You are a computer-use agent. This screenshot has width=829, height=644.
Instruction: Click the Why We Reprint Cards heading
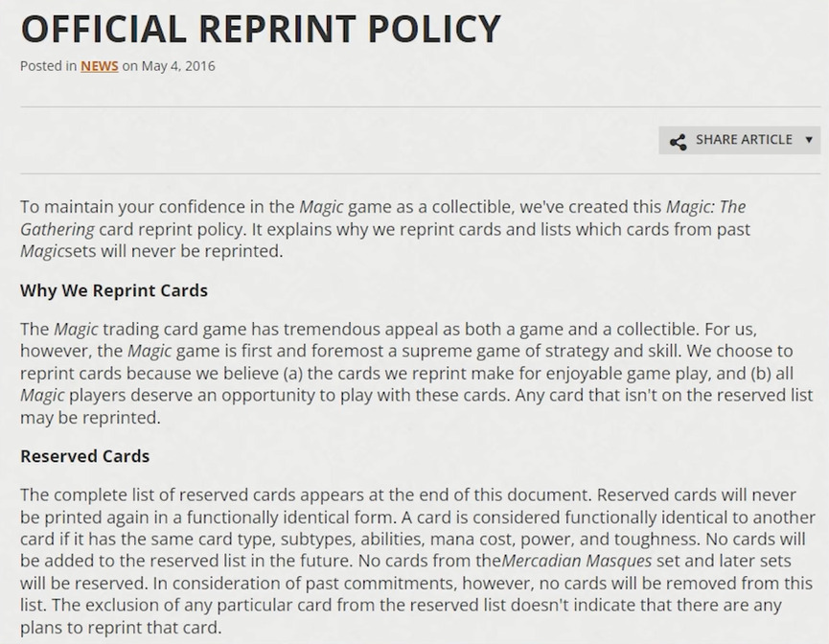tap(114, 290)
